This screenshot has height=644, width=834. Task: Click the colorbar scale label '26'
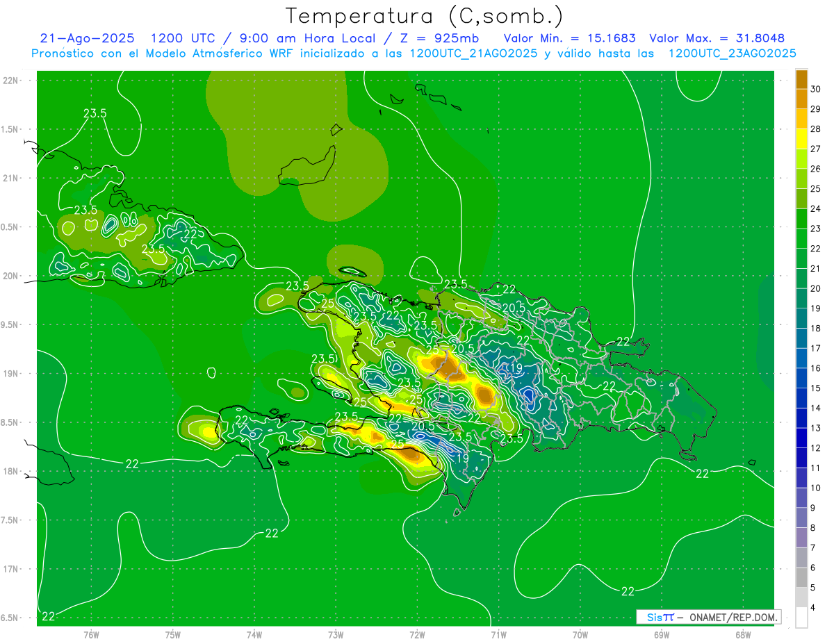[x=816, y=169]
